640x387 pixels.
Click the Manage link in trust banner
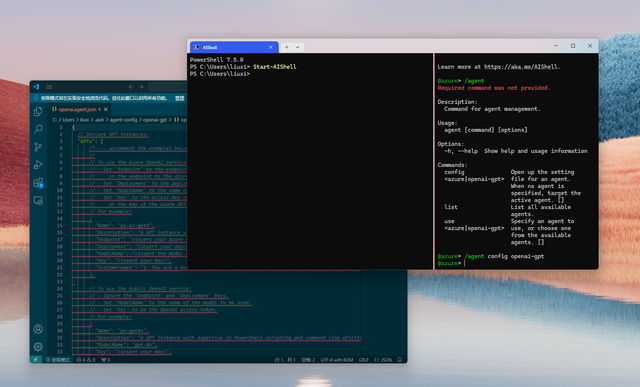(x=180, y=98)
